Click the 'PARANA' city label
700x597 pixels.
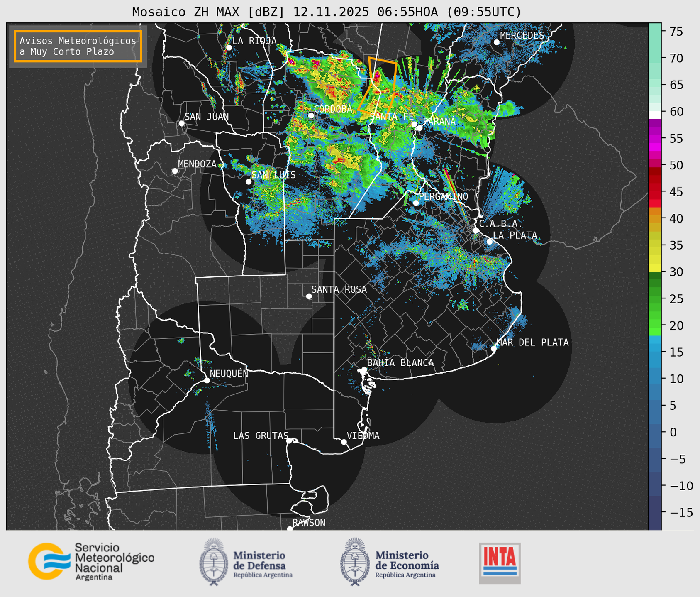[x=439, y=122]
